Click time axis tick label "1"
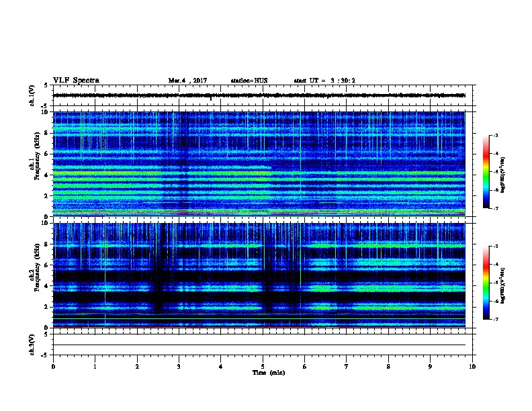 pyautogui.click(x=95, y=366)
